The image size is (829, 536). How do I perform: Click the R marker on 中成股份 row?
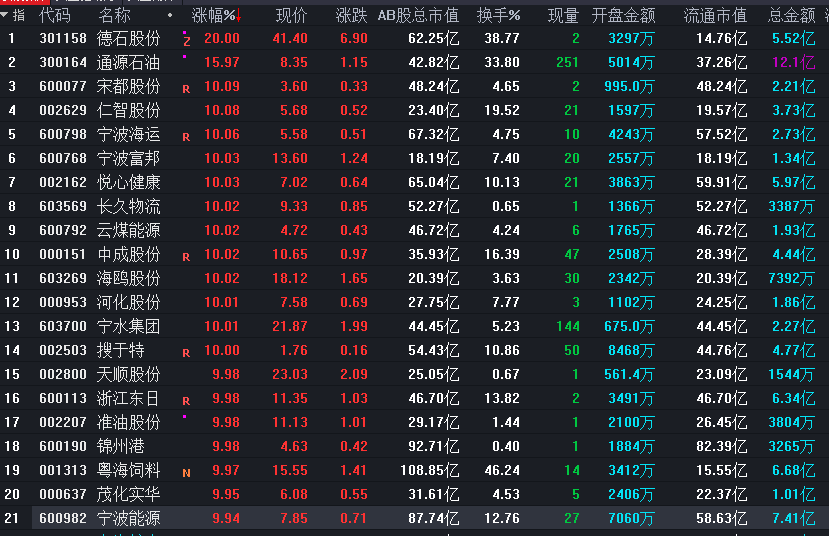[x=186, y=257]
